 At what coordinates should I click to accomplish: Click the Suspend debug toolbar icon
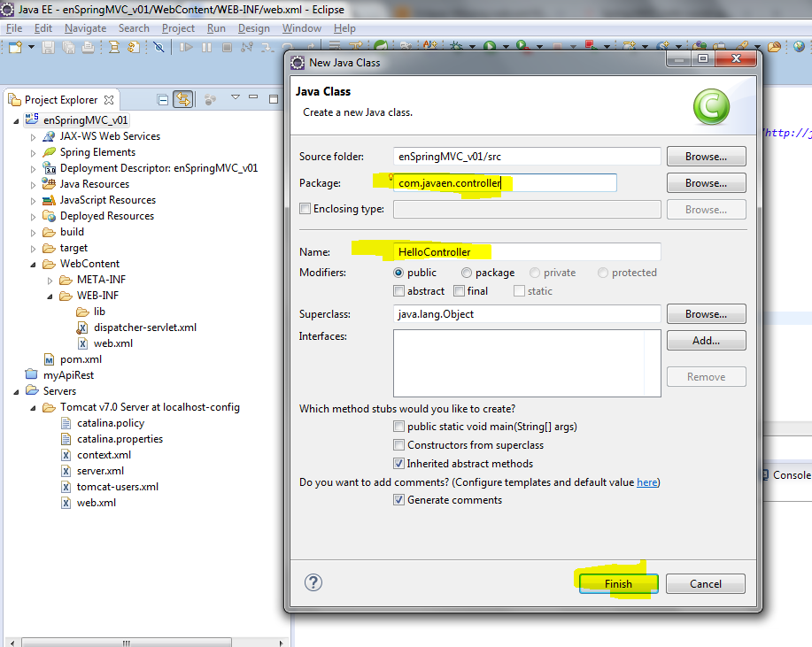(206, 48)
